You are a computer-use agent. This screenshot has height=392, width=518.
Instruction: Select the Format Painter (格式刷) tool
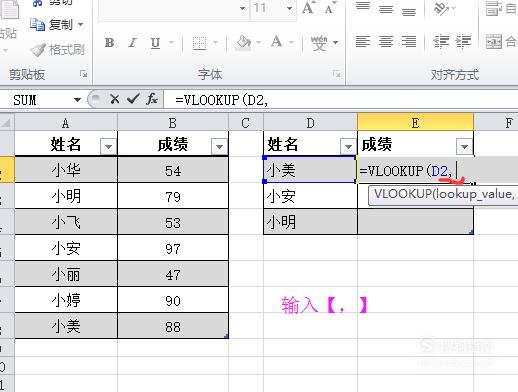57,50
